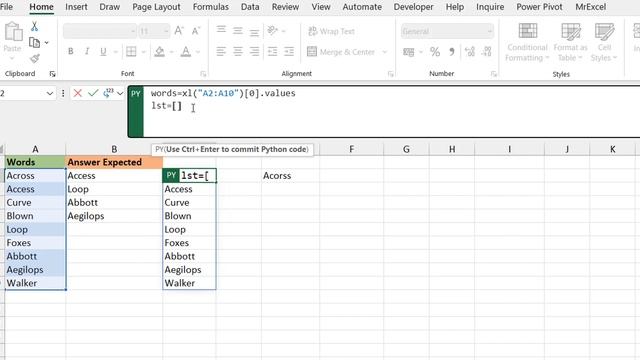Click the Fill Color paint bucket

coord(160,51)
